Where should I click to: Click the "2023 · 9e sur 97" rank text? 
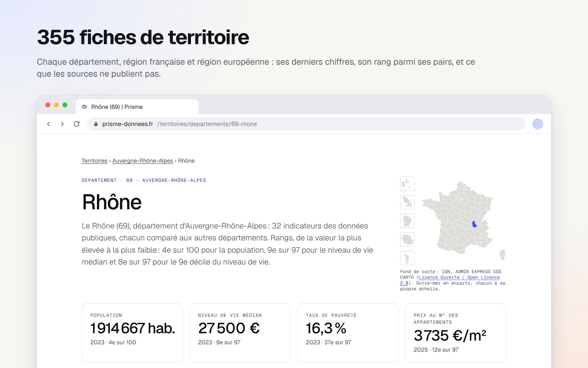tap(219, 342)
